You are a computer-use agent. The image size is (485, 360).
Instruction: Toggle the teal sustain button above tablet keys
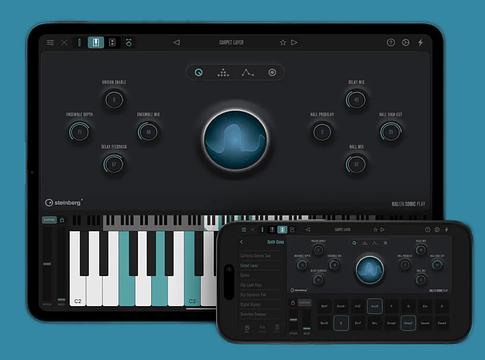tap(49, 220)
